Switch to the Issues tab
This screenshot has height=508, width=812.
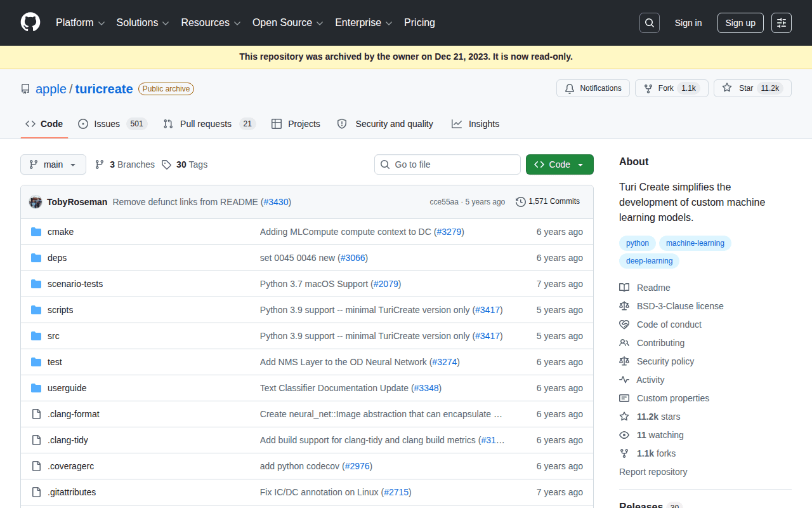[112, 124]
